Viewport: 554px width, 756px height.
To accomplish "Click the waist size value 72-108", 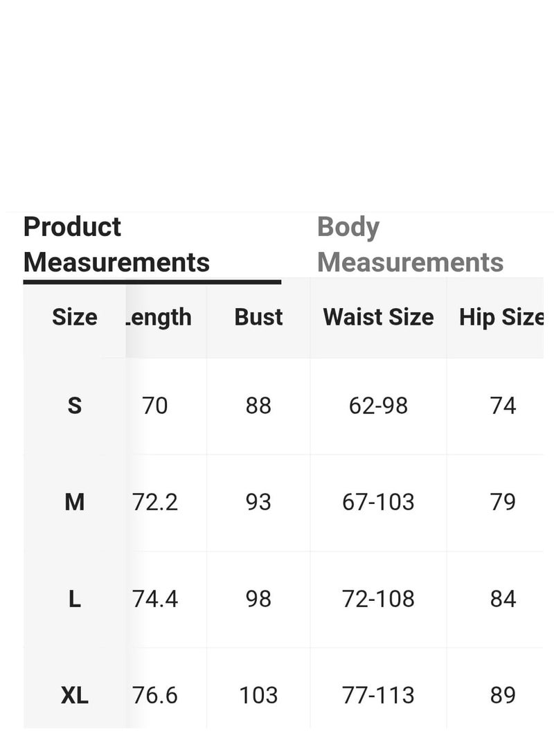I will point(379,599).
